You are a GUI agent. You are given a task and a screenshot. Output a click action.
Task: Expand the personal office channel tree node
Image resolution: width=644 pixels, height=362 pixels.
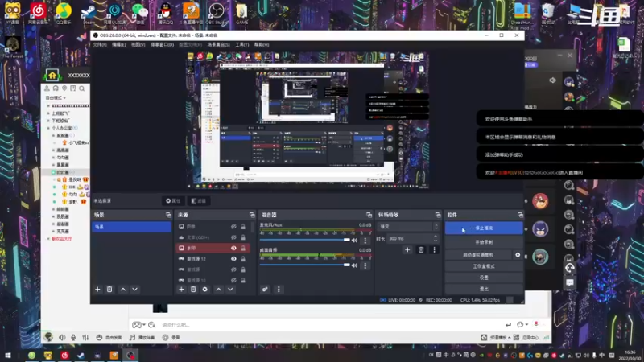[x=48, y=128]
